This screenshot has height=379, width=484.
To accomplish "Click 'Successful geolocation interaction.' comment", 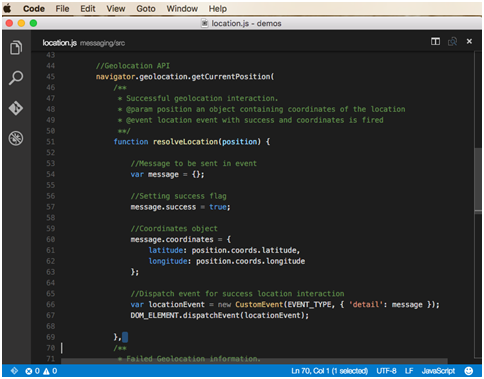I will pos(202,98).
